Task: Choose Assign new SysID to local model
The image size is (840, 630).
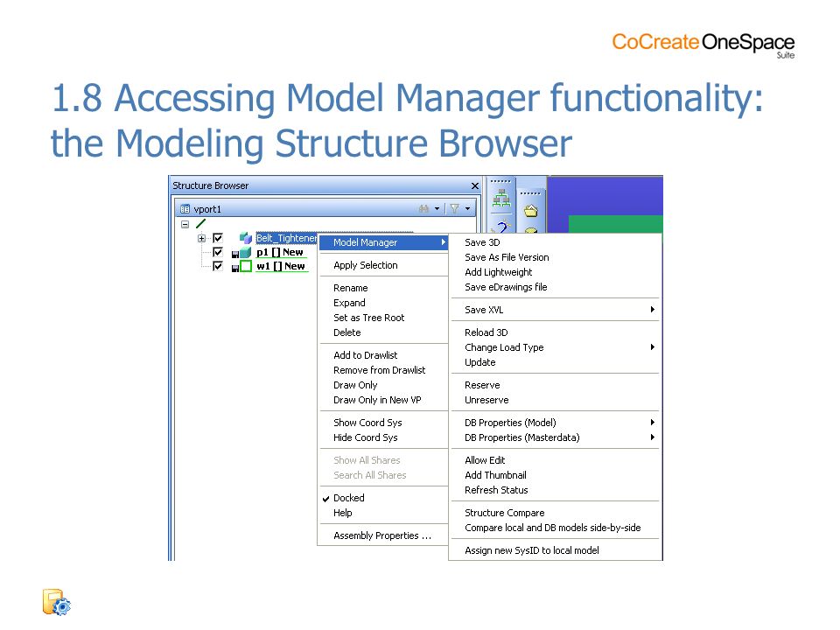Action: tap(555, 550)
